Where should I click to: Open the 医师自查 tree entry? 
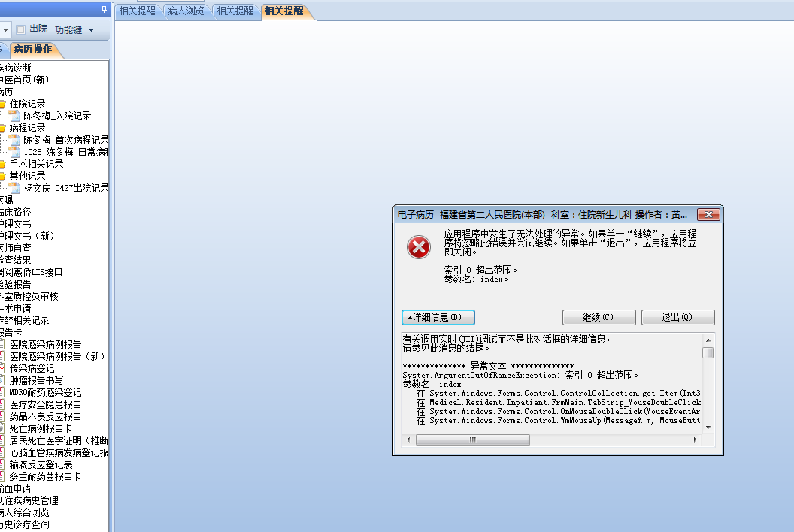pyautogui.click(x=15, y=248)
